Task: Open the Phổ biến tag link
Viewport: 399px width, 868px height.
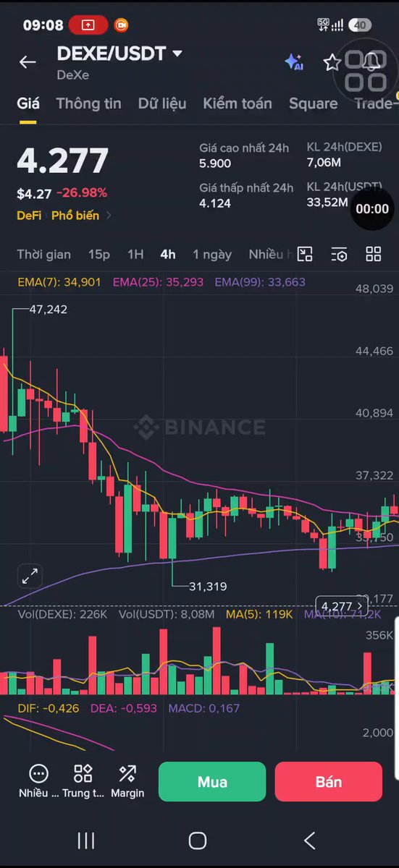Action: tap(75, 216)
